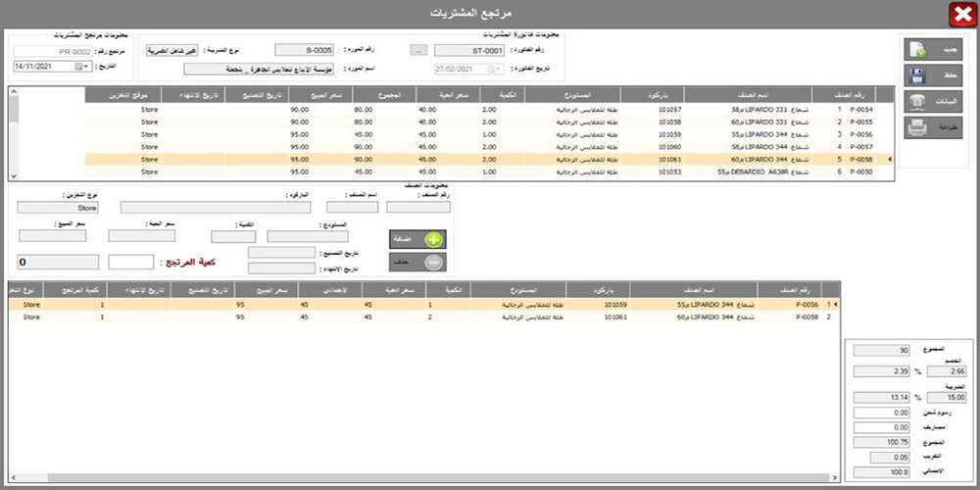
Task: Click the return quantity (كمية المرتجع) input box
Action: pos(130,262)
